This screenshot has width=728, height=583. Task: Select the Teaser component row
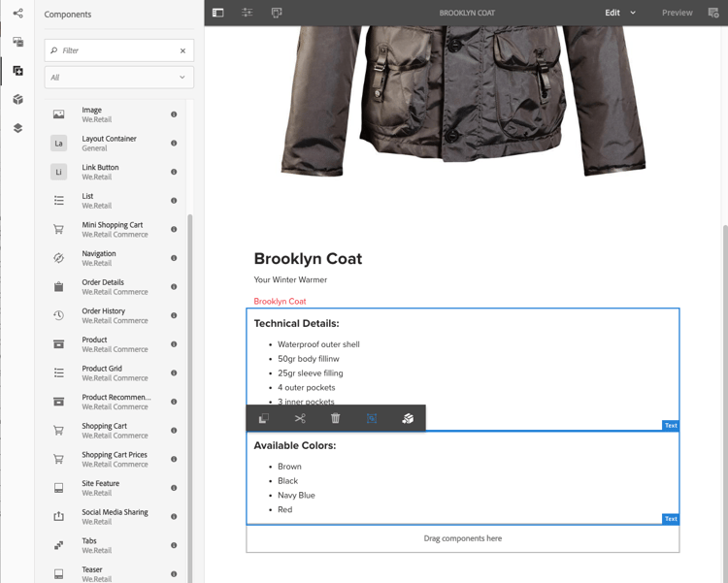(116, 573)
